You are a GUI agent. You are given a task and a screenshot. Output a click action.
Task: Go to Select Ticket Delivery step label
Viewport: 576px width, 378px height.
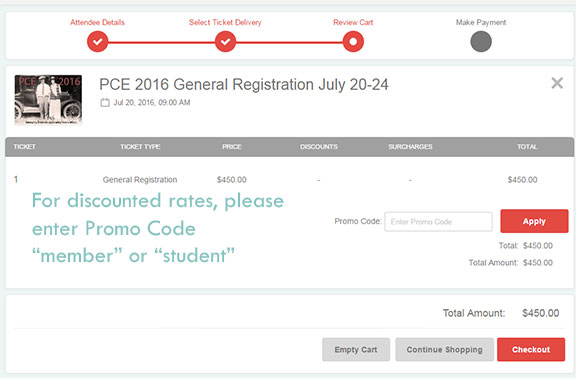(225, 22)
